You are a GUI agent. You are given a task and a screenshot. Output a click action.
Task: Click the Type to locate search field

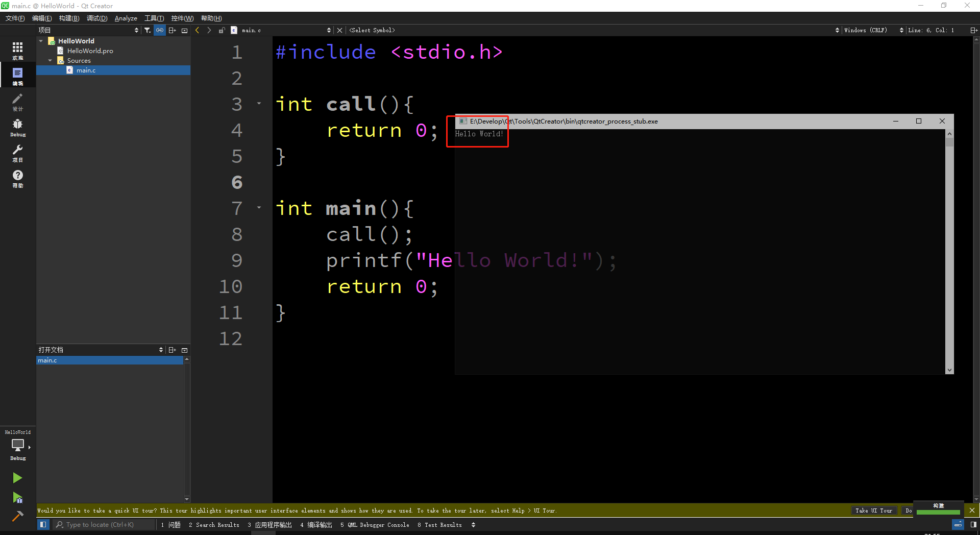104,524
